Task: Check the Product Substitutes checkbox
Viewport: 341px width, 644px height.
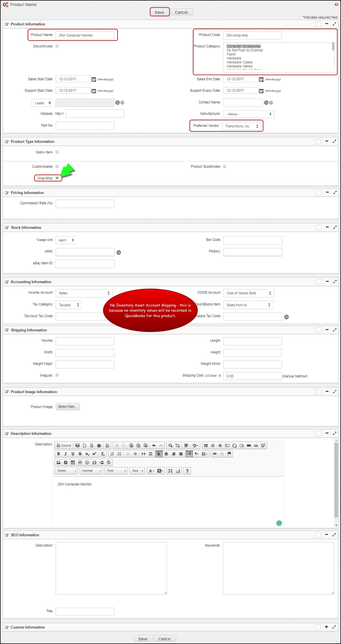Action: pos(225,166)
